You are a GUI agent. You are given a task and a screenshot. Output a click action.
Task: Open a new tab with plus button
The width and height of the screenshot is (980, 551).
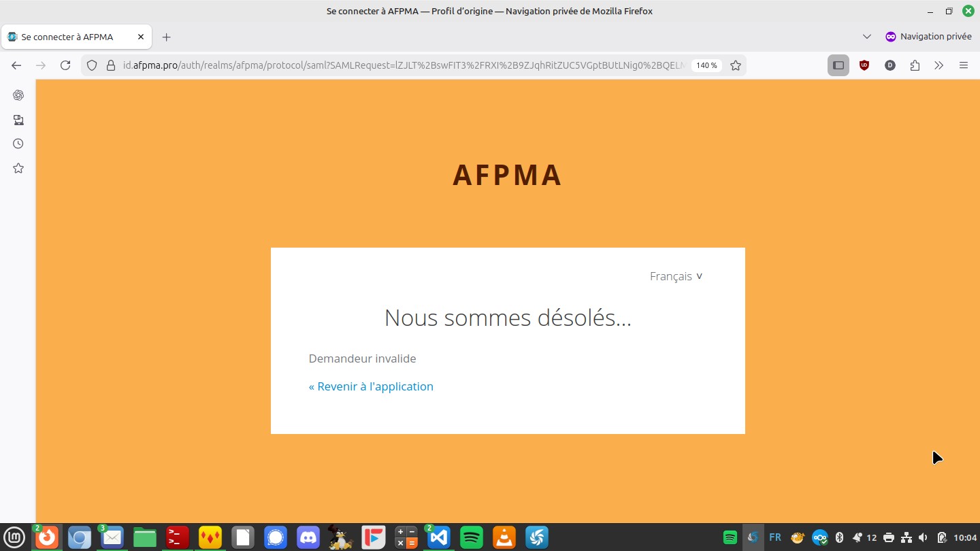pyautogui.click(x=167, y=37)
